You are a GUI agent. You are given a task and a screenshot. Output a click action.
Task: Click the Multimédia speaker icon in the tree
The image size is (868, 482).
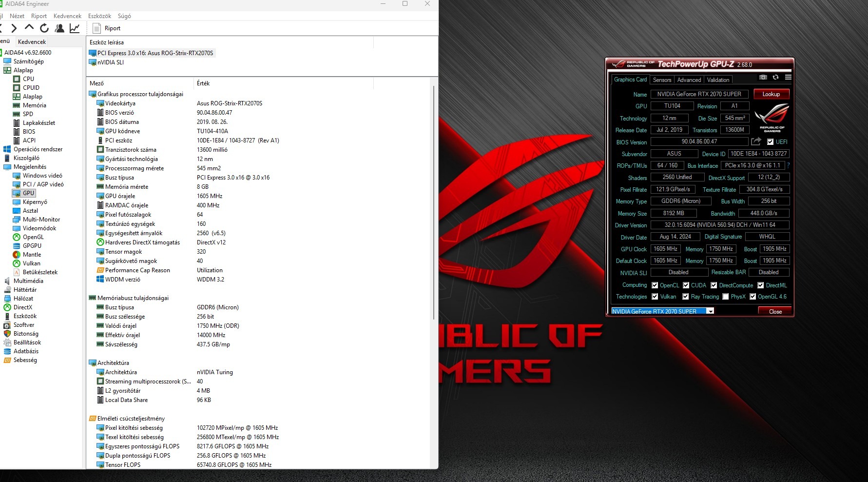pyautogui.click(x=7, y=281)
